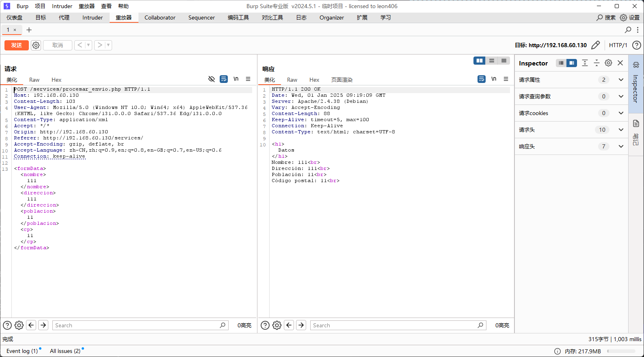
Task: Click the response Search input field
Action: click(x=394, y=325)
